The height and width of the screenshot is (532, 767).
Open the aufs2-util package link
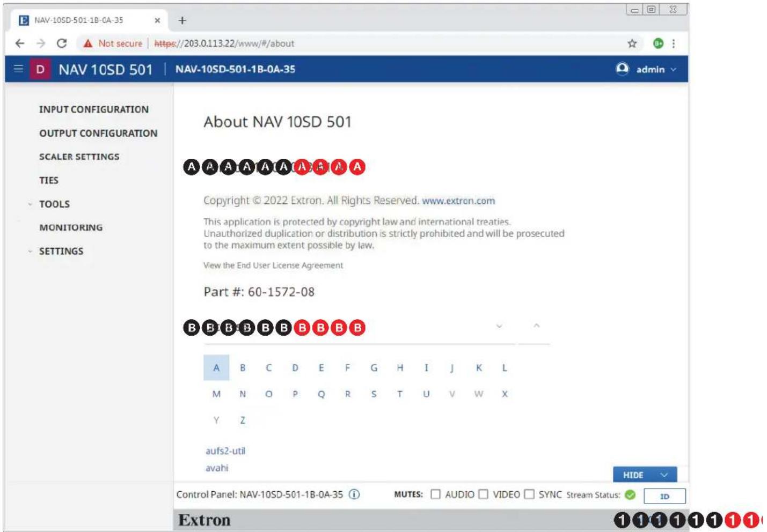tap(225, 450)
